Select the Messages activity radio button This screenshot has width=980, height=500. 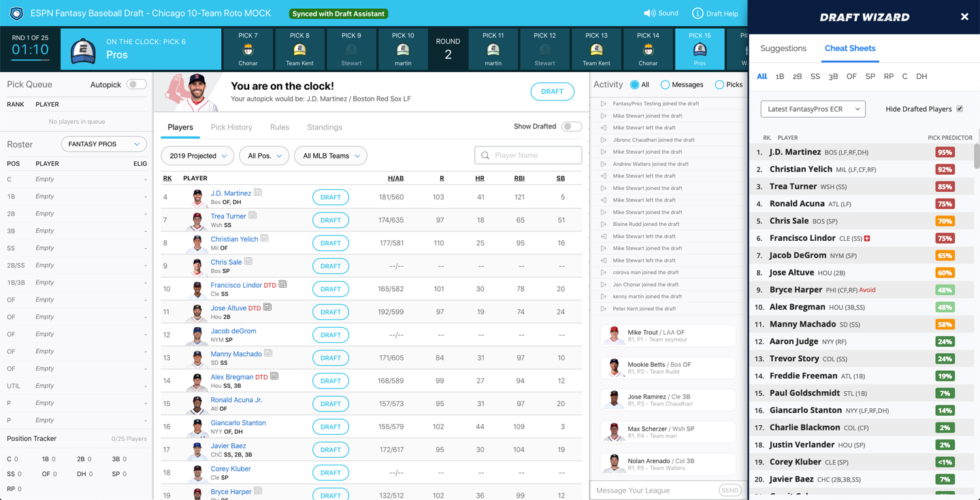click(x=665, y=84)
